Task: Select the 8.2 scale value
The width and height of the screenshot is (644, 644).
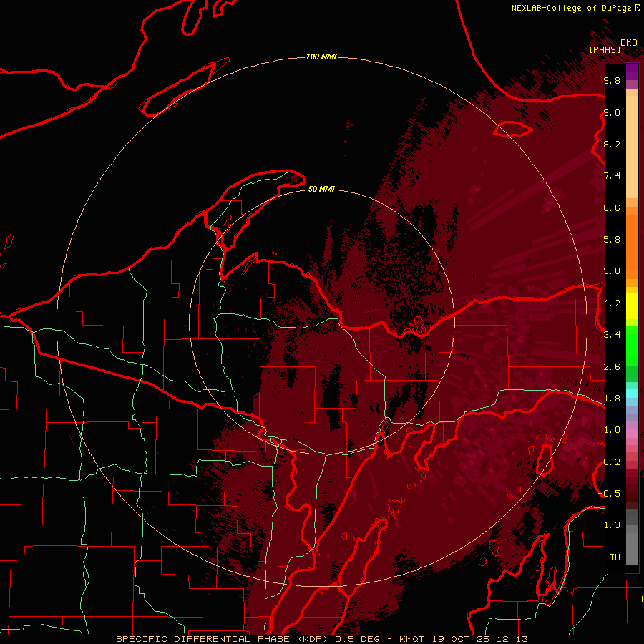Action: coord(612,144)
